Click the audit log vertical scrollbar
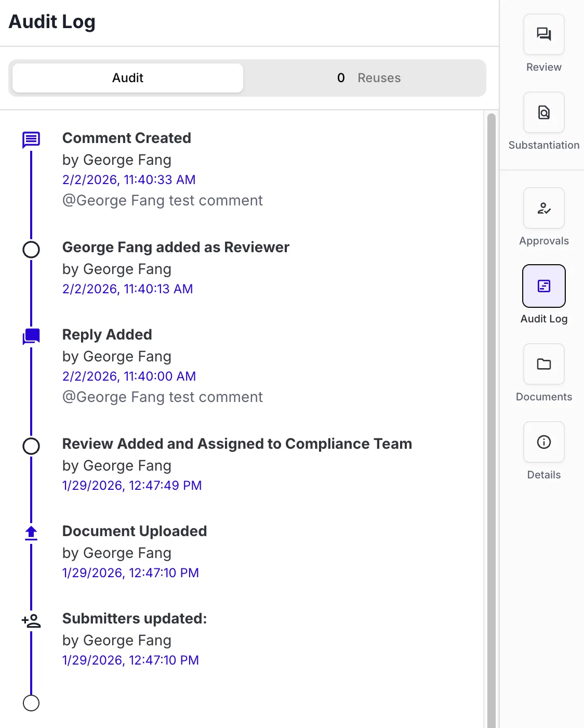584x728 pixels. [x=491, y=419]
